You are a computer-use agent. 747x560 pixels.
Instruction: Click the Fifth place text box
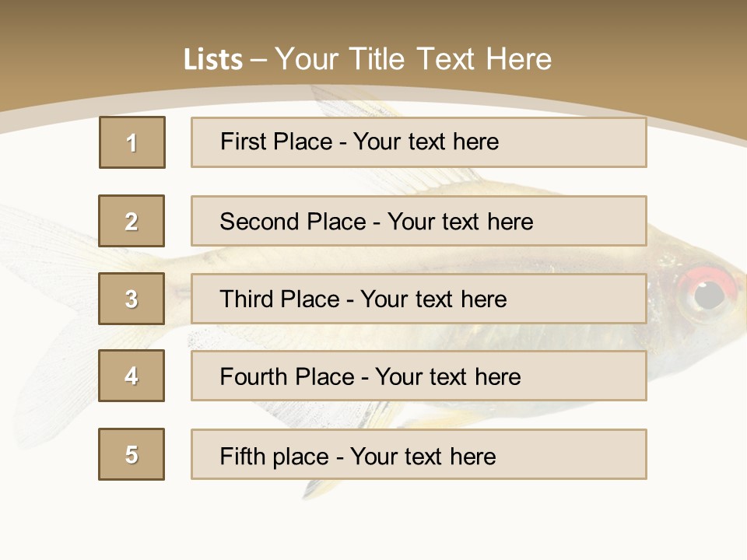coord(419,454)
